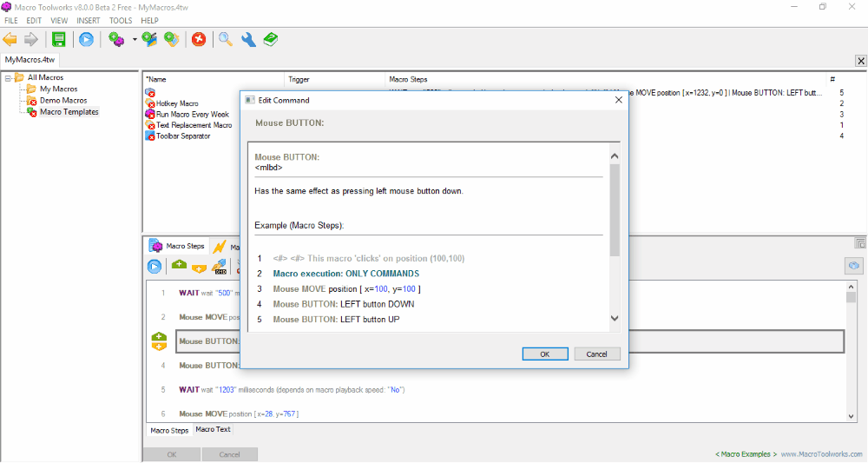Click the red delete icon in the toolbar
Screen dimensions: 868x463
click(199, 39)
